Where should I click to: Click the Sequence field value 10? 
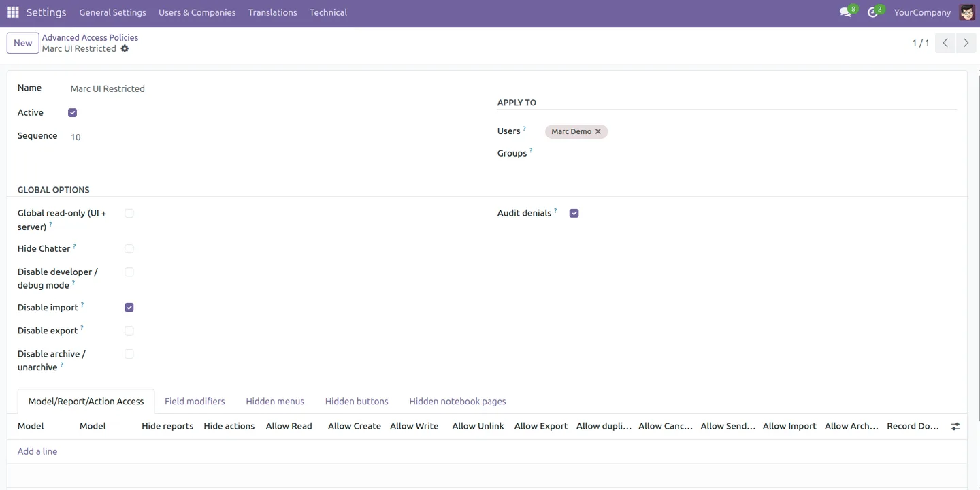272,137
